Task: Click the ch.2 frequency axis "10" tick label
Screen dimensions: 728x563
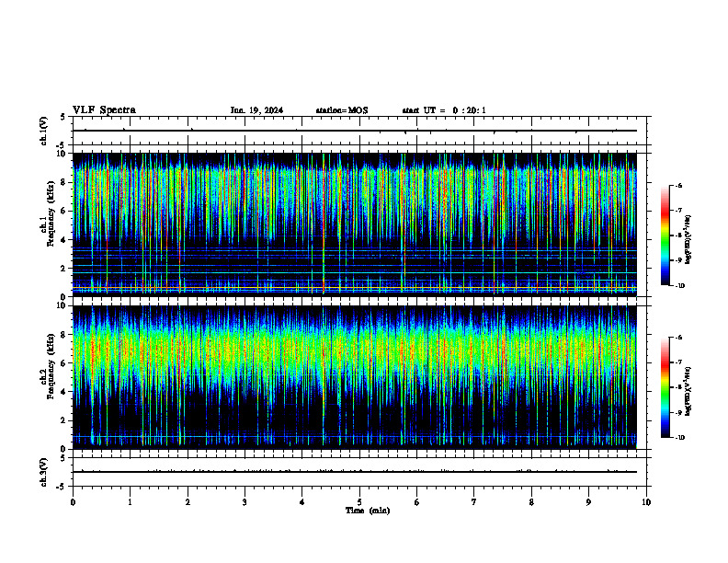Action: click(x=63, y=305)
